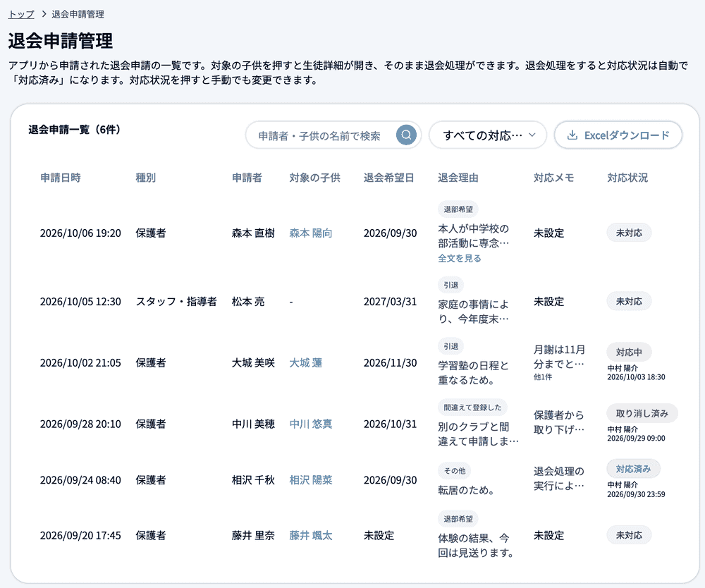Click applicant name 中川 美穂
The width and height of the screenshot is (705, 588).
click(253, 424)
